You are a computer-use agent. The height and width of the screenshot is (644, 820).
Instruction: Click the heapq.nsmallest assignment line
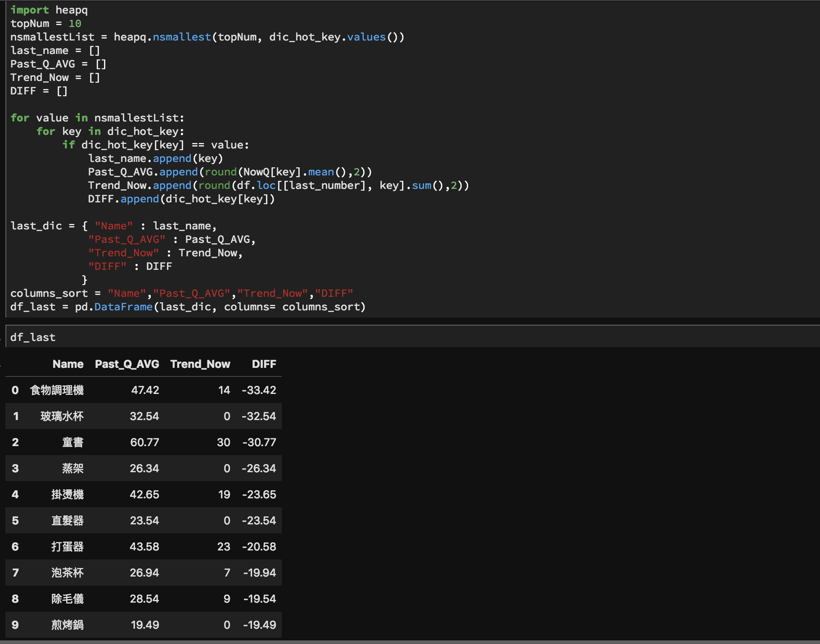point(207,37)
